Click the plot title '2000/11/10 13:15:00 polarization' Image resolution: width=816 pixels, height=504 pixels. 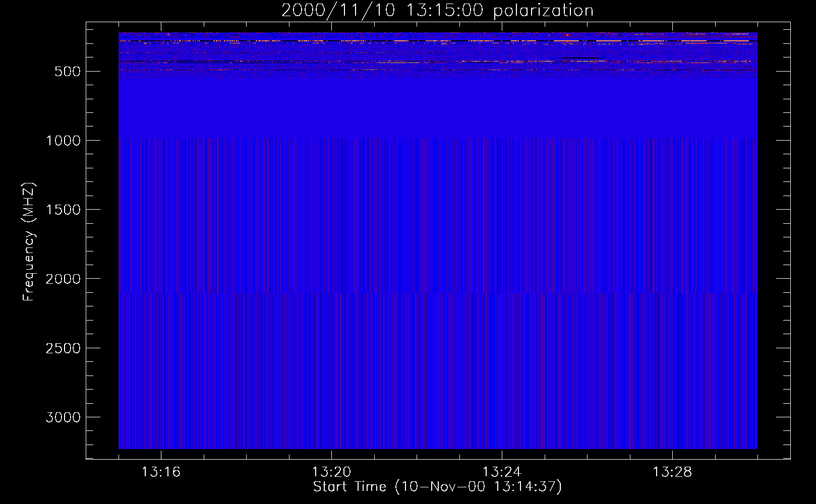click(x=437, y=11)
